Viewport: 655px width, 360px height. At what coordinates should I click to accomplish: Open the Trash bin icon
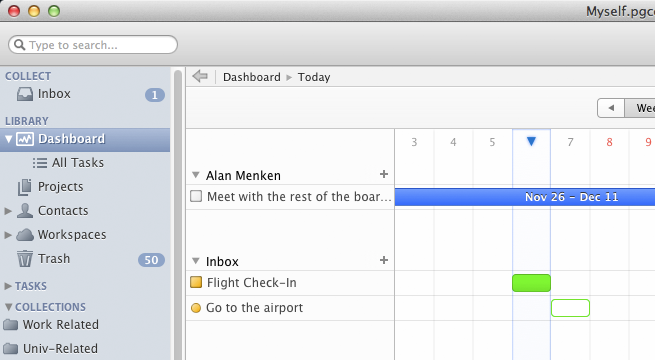pos(25,259)
